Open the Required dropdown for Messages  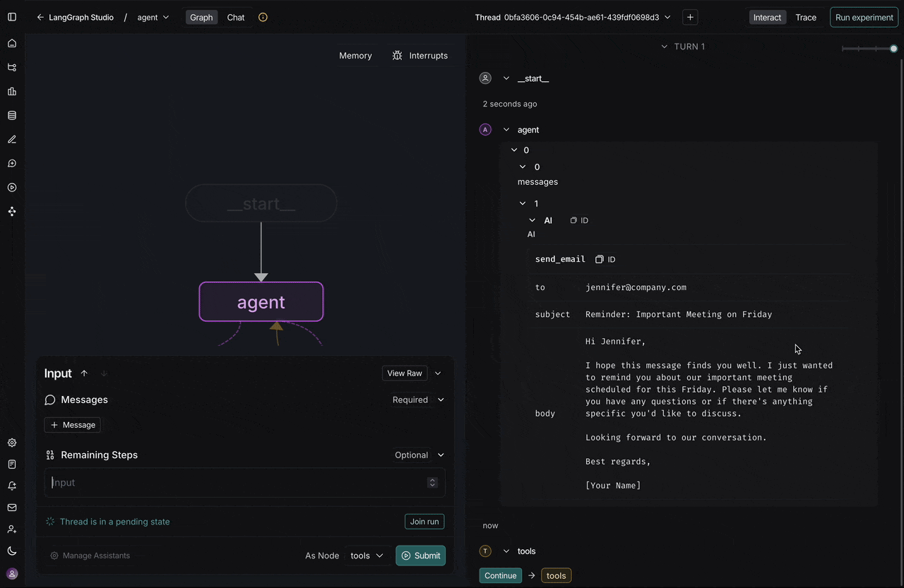coord(418,400)
